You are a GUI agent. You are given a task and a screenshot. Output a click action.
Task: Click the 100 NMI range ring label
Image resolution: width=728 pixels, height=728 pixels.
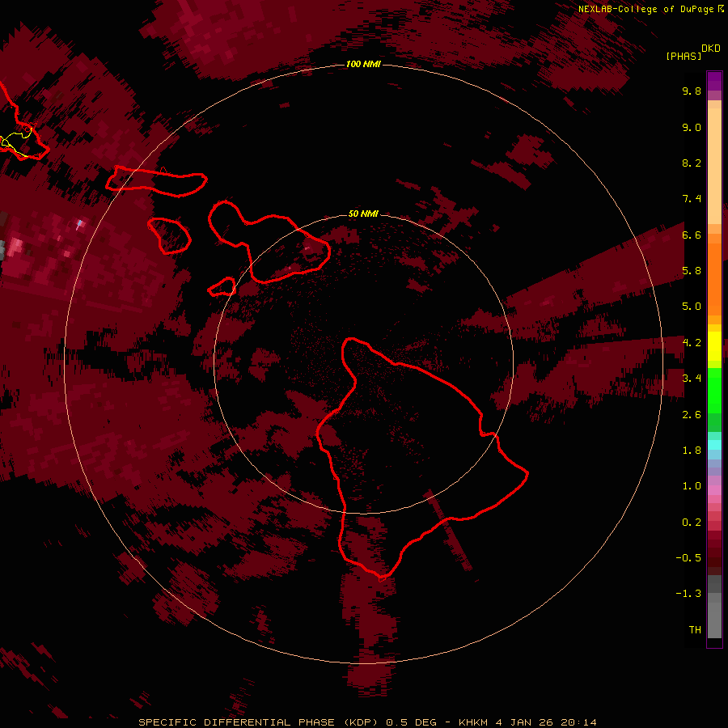click(x=363, y=64)
